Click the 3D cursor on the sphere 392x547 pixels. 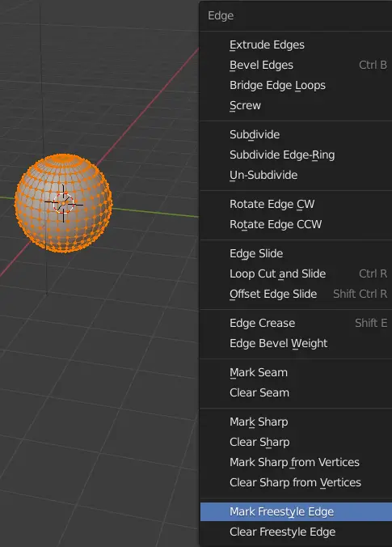[63, 204]
